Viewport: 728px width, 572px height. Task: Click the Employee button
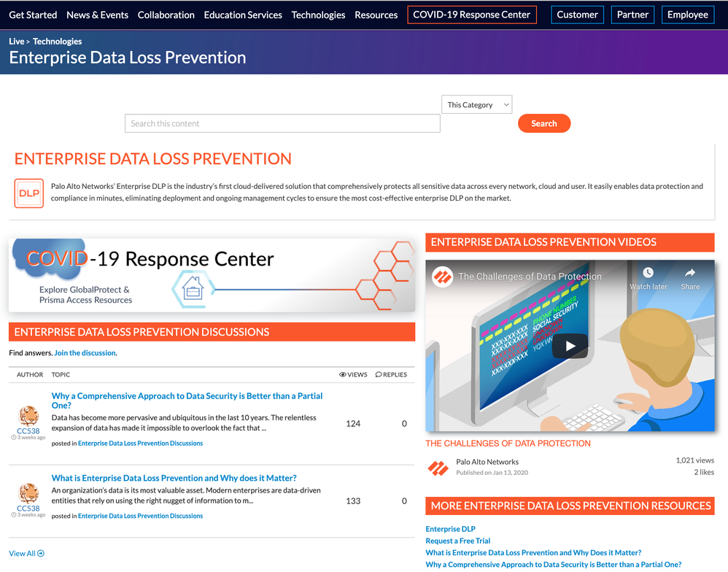point(688,15)
